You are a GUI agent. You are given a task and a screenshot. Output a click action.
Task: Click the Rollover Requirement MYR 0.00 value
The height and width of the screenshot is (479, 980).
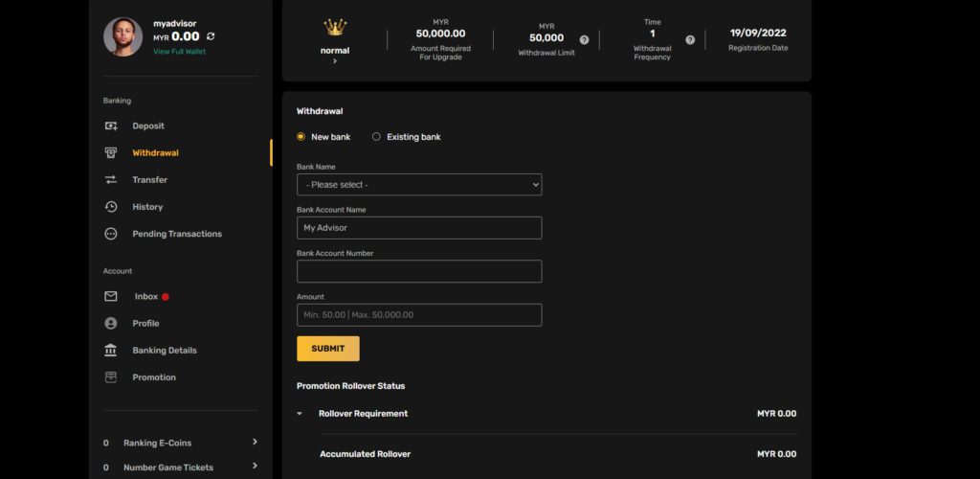click(777, 413)
